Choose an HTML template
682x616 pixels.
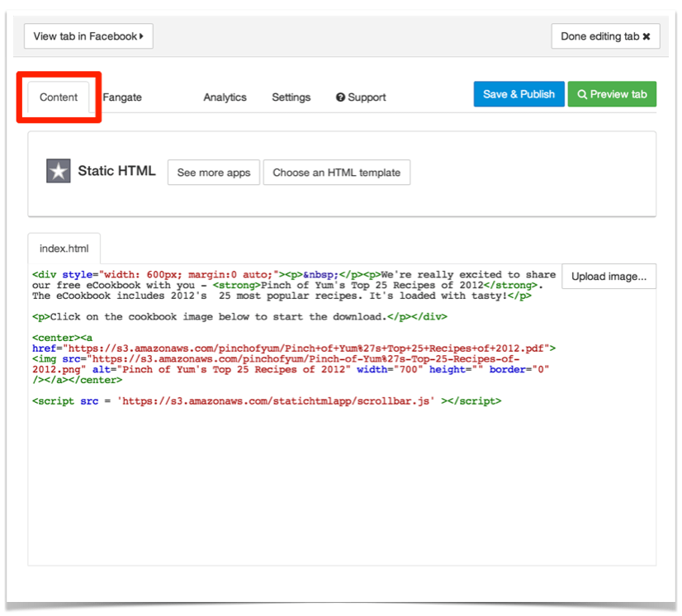point(336,173)
